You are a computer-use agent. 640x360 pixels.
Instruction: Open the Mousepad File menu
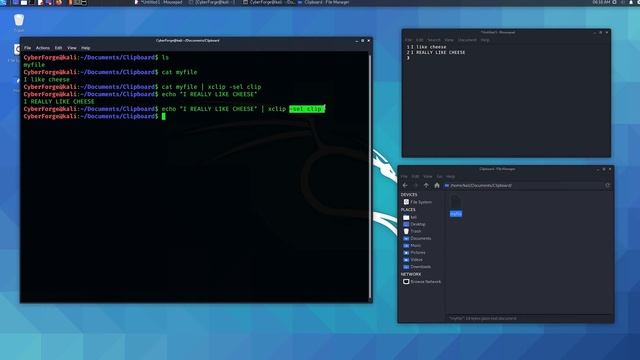click(409, 40)
